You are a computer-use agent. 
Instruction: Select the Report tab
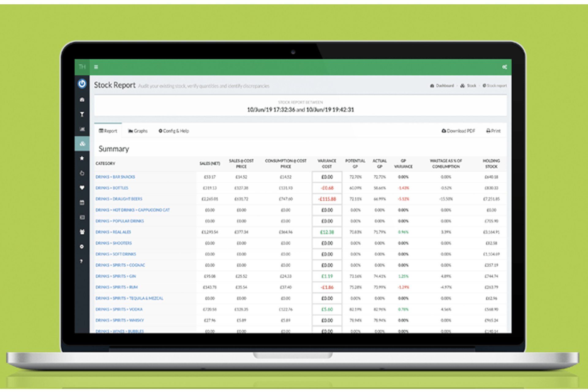point(108,131)
